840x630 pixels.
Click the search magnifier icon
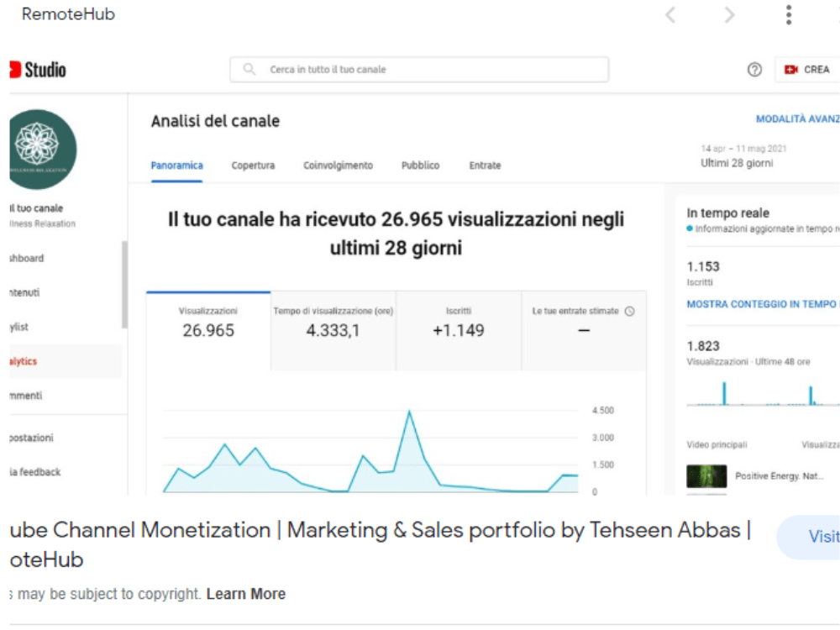click(x=249, y=69)
